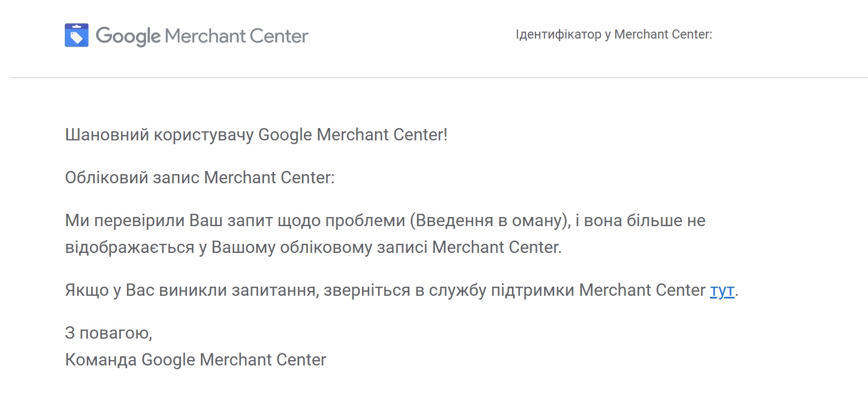Click Merchant Center text before the тут link
868x411 pixels.
[642, 290]
